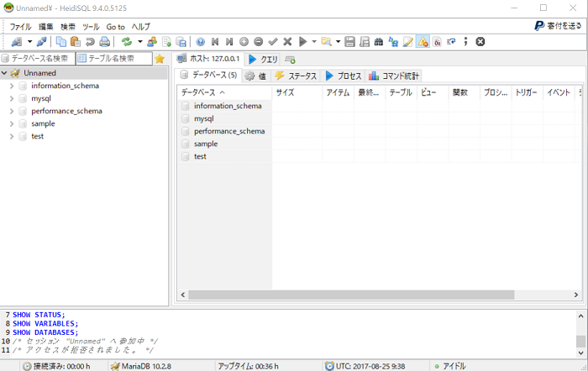The width and height of the screenshot is (588, 371).
Task: Toggle the Stop on errors warning icon
Action: click(423, 42)
